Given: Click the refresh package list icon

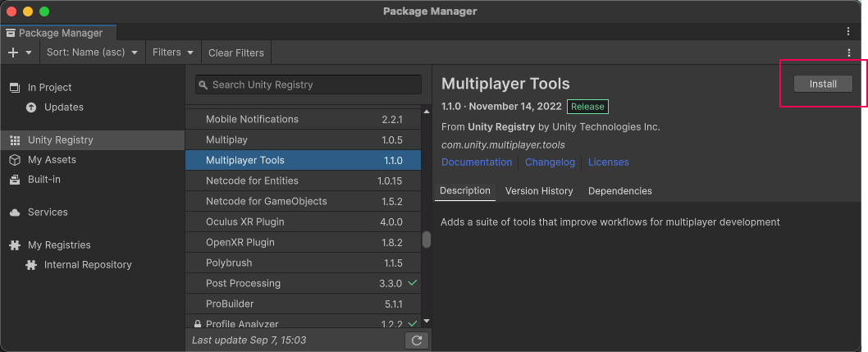Looking at the screenshot, I should 417,340.
